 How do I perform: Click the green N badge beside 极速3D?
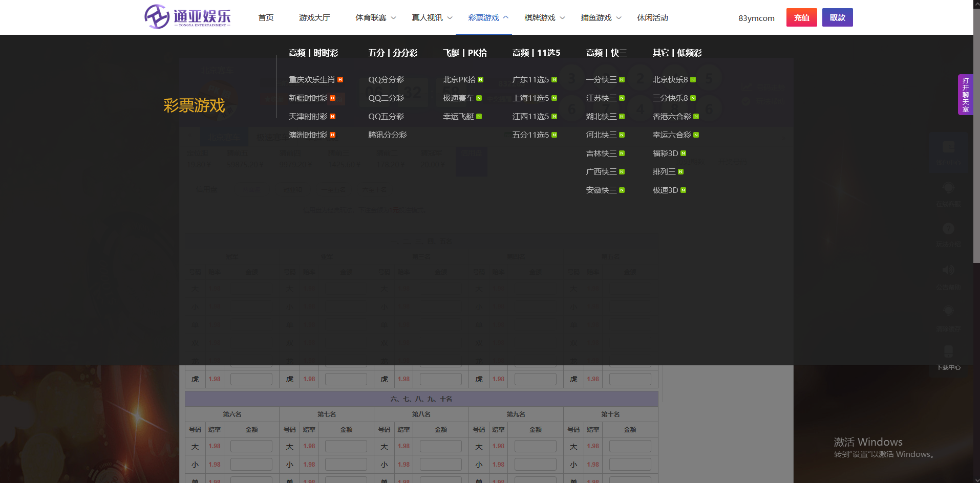point(683,190)
